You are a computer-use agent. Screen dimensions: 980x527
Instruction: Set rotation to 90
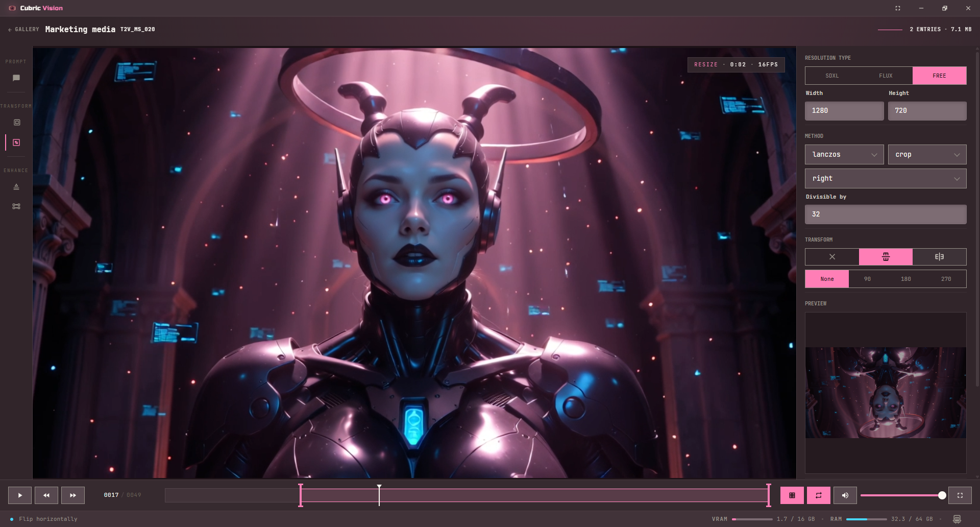867,279
